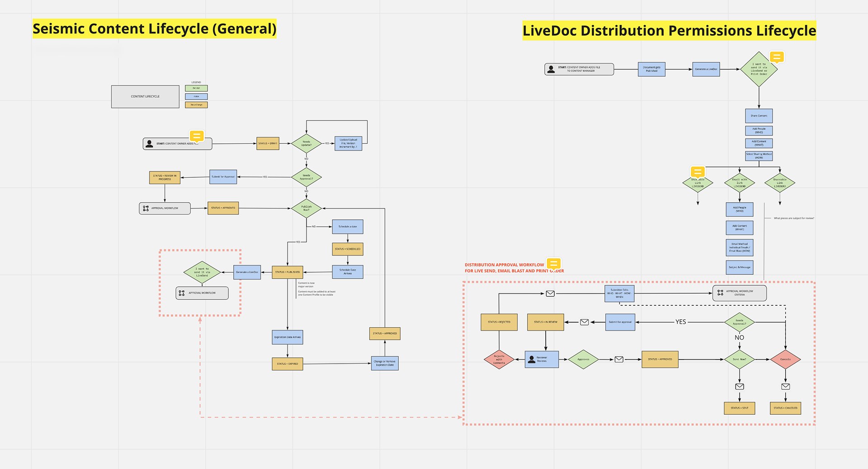The height and width of the screenshot is (469, 868).
Task: Select Email Method individual emails box
Action: [740, 248]
